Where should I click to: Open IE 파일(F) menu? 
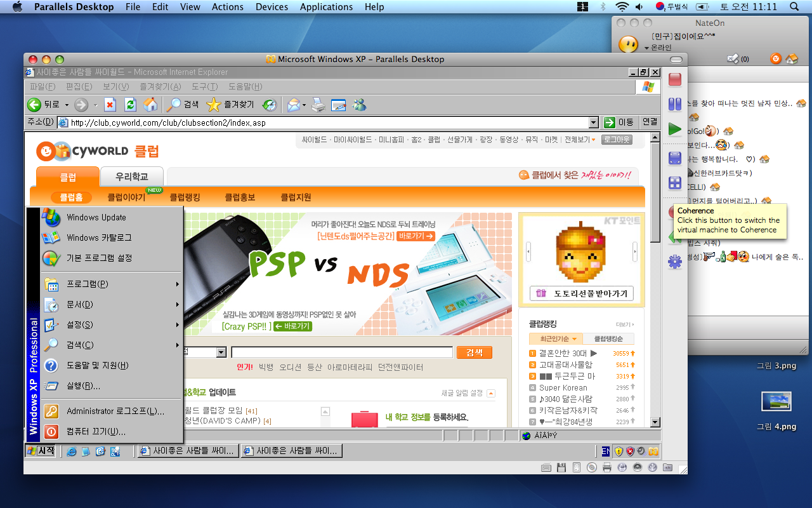click(x=43, y=87)
